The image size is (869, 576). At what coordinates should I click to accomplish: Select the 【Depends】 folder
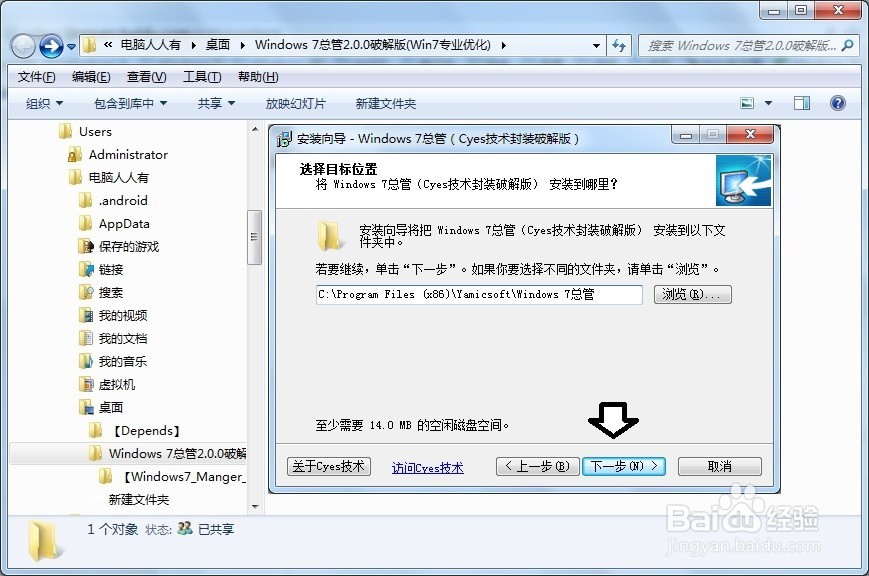point(144,431)
